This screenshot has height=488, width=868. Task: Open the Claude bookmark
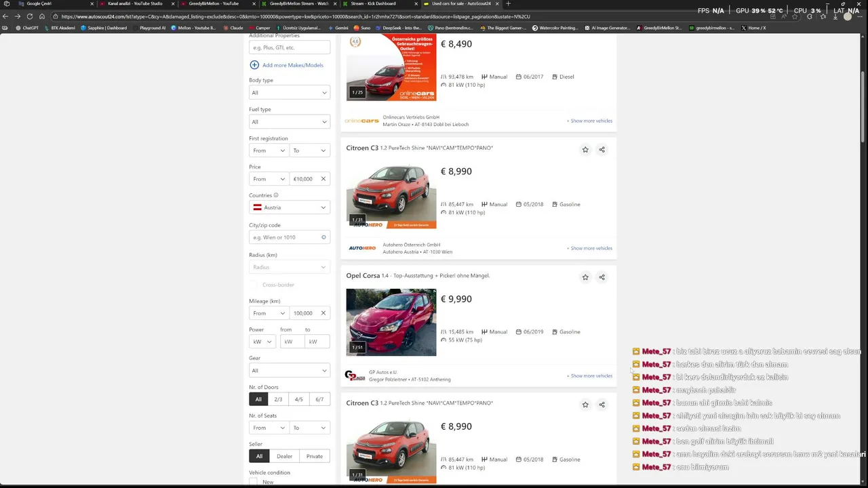point(232,28)
